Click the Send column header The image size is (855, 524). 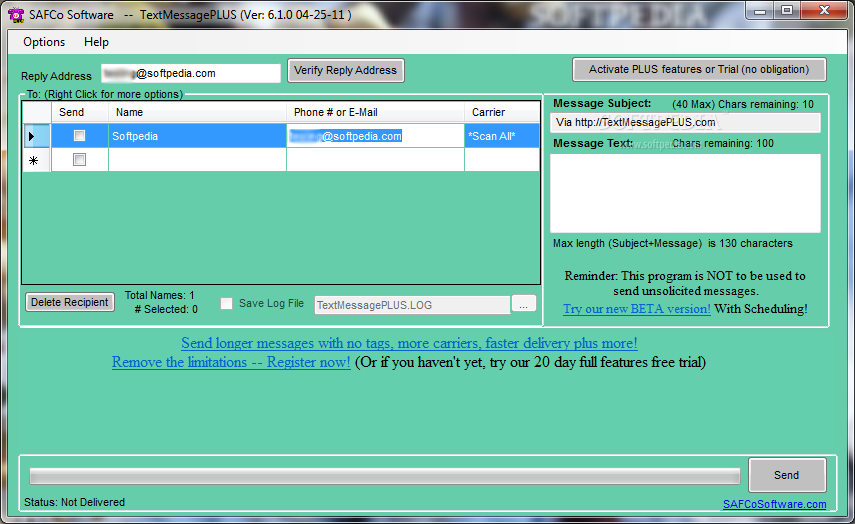[x=80, y=112]
